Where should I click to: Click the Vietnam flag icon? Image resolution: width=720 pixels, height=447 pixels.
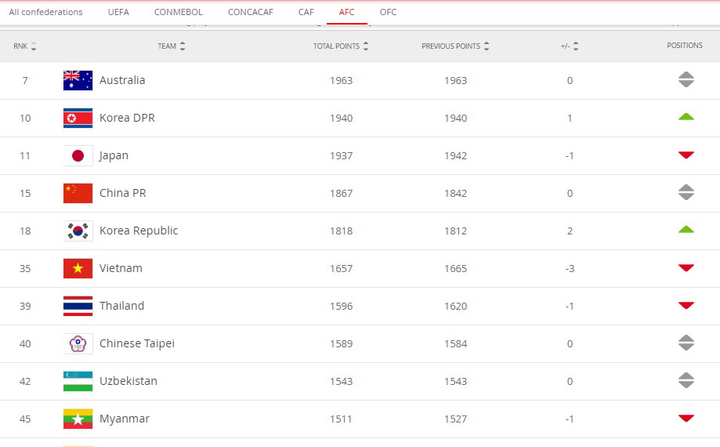[78, 268]
